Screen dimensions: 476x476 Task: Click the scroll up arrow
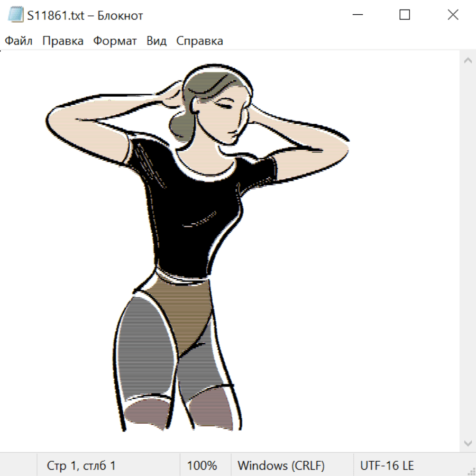tap(468, 61)
